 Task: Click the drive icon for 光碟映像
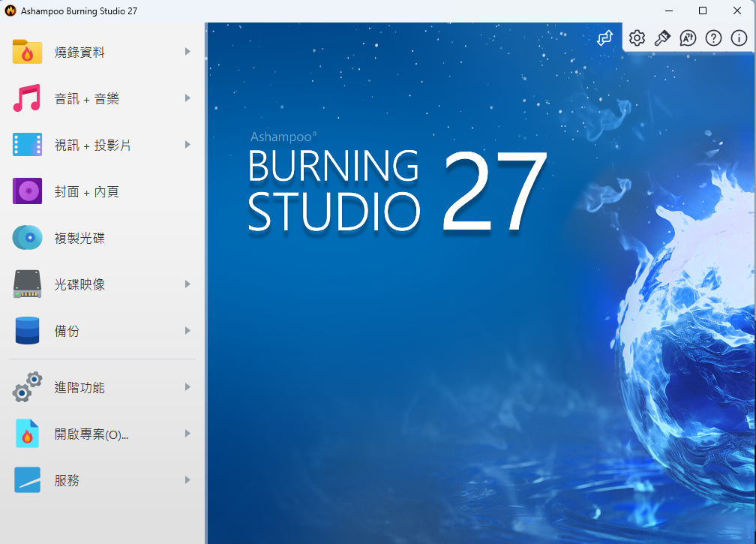coord(27,284)
